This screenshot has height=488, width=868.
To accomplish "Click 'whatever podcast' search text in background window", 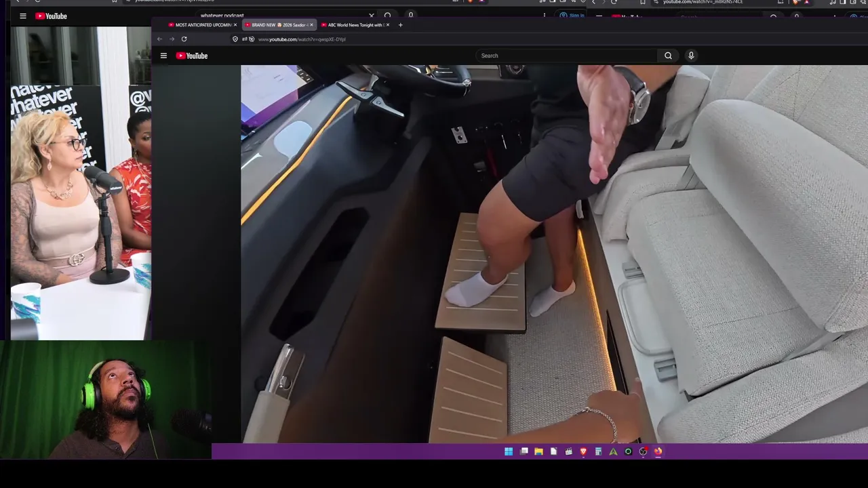I will pos(222,16).
